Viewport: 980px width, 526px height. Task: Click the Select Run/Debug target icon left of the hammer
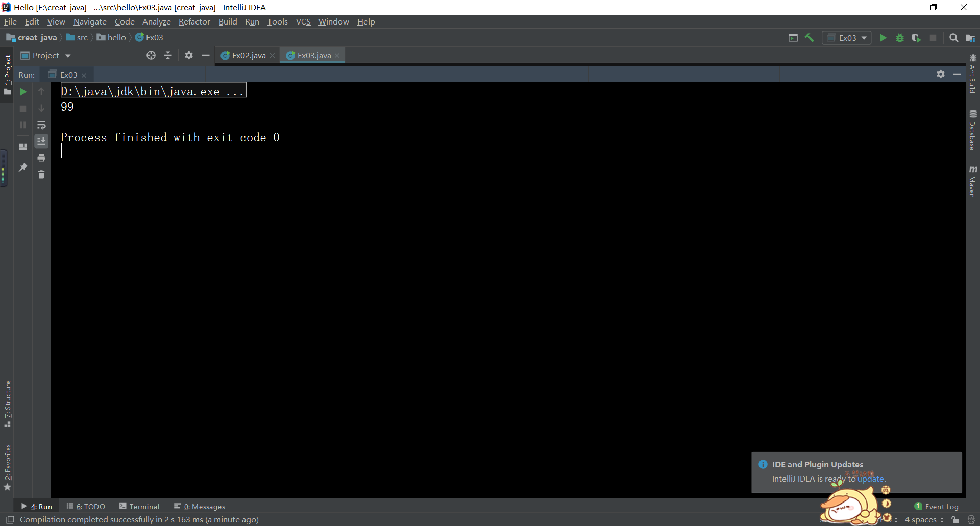point(793,38)
